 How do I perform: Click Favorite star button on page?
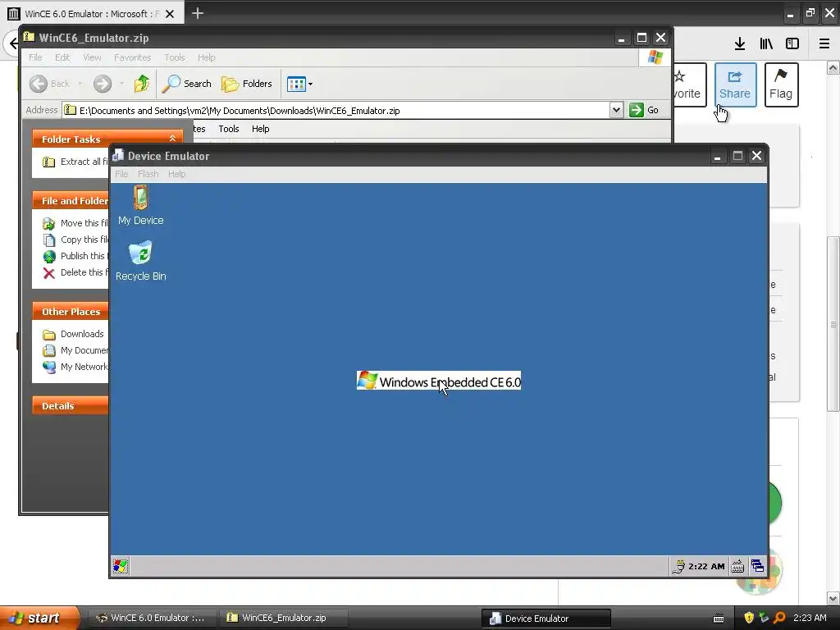click(x=688, y=84)
